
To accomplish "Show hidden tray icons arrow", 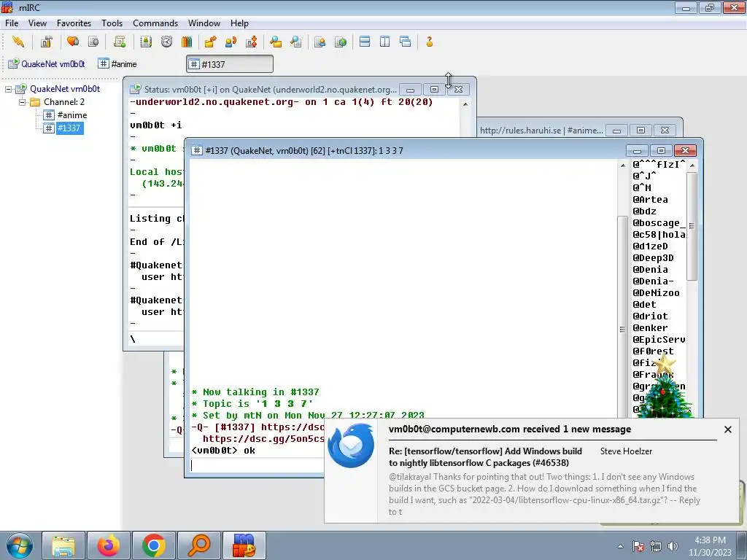I will click(620, 546).
